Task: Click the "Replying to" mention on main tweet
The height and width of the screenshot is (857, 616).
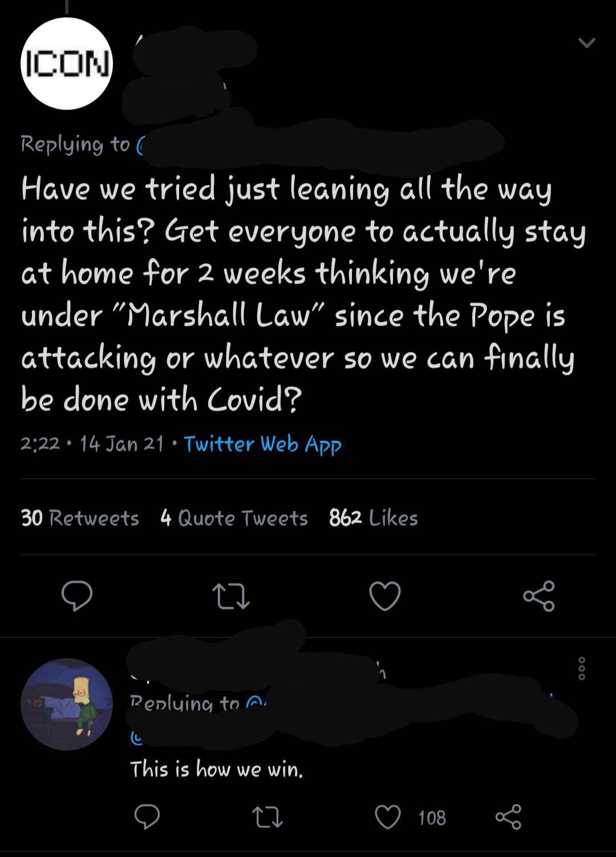Action: (140, 144)
